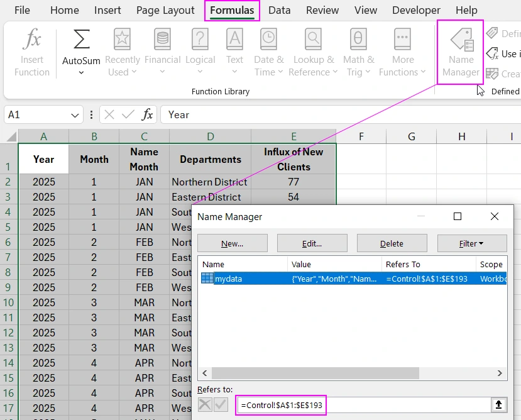Open the Page Layout tab
521x420 pixels.
[165, 10]
